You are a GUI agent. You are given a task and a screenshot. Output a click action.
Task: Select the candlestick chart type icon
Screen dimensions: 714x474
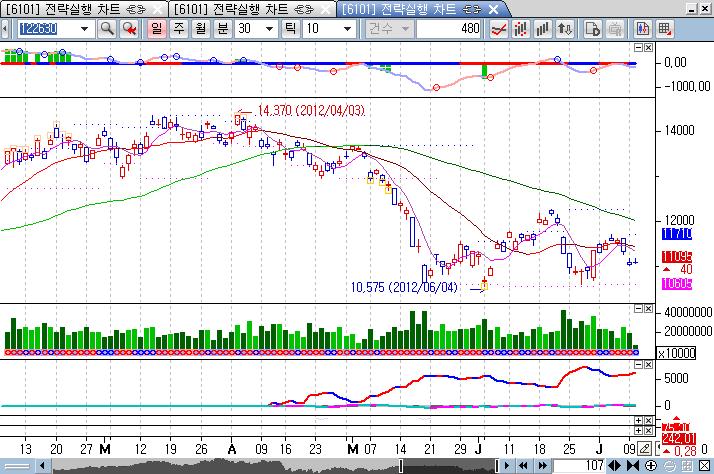[519, 29]
